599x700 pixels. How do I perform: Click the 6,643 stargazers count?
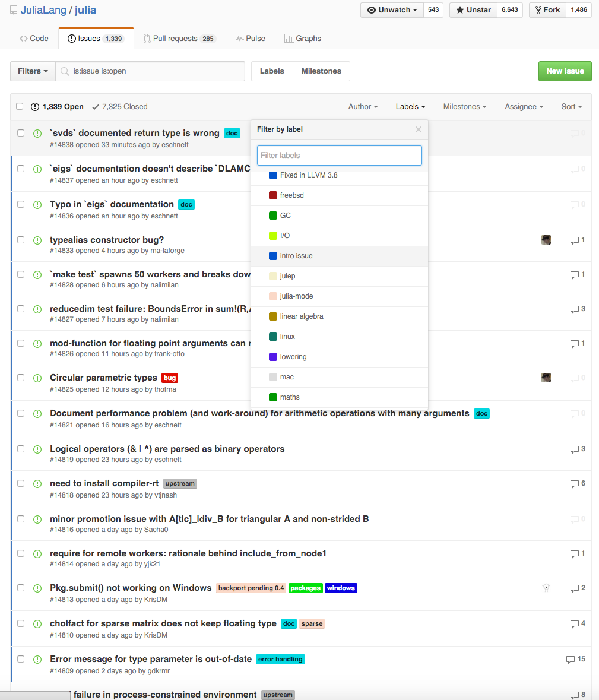(x=510, y=10)
